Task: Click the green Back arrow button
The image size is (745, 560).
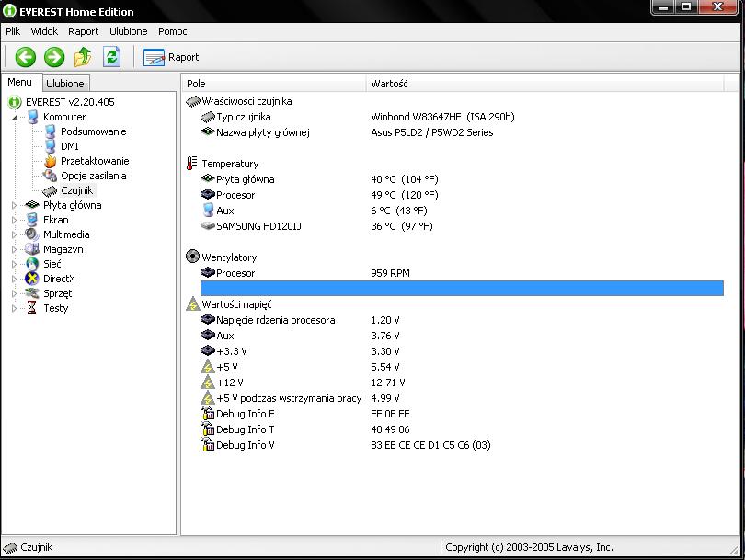Action: tap(25, 57)
